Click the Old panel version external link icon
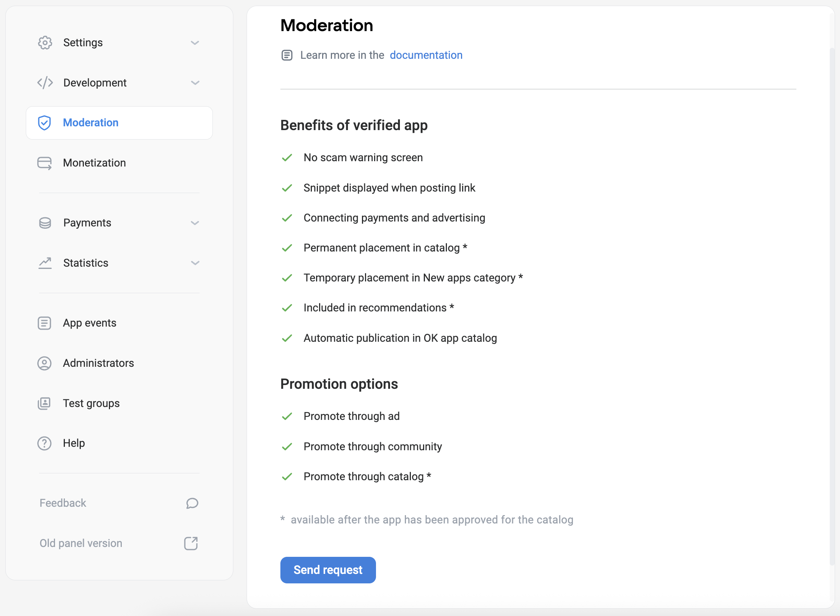Viewport: 840px width, 616px height. point(191,543)
